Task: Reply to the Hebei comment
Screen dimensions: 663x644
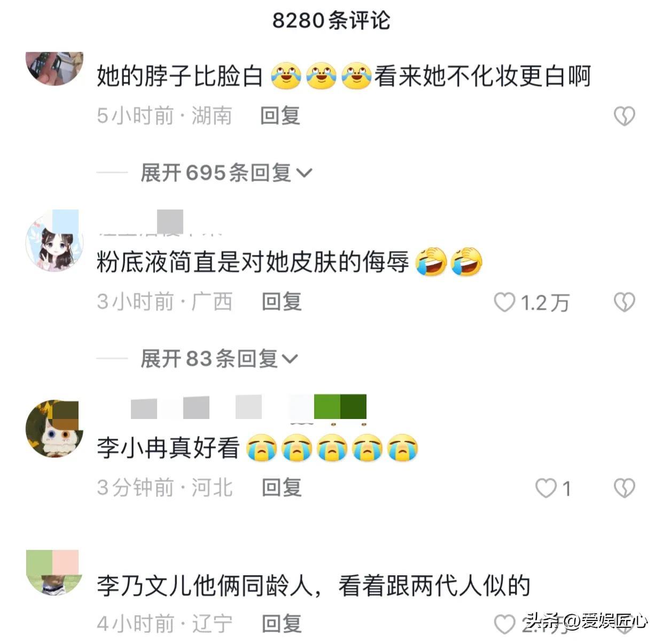Action: [x=282, y=487]
